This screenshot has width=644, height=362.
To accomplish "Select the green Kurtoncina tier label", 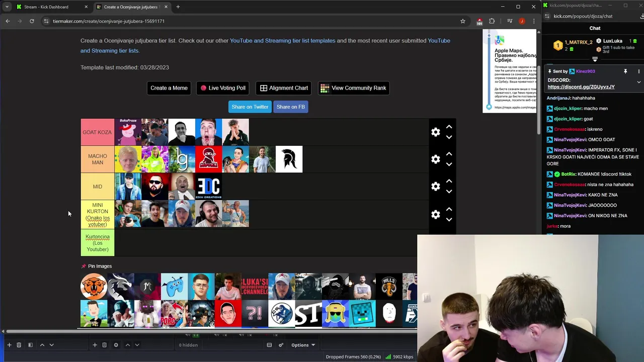I will 98,243.
